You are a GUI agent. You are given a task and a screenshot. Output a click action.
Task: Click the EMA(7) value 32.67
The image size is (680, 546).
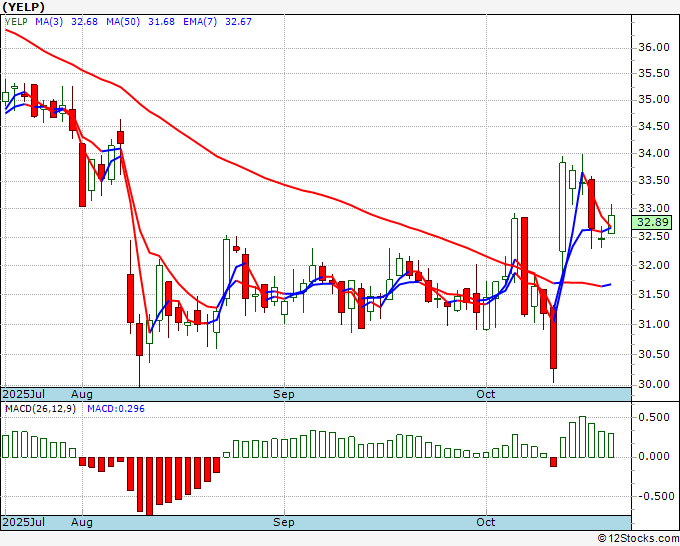(x=238, y=22)
